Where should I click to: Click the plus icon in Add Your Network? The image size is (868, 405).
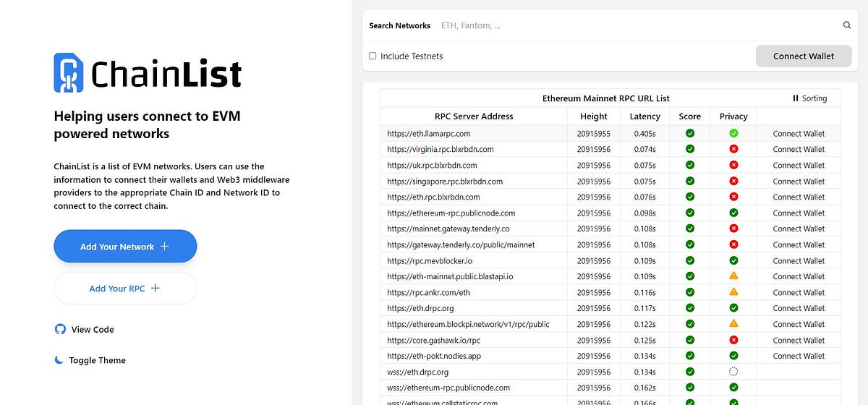164,247
